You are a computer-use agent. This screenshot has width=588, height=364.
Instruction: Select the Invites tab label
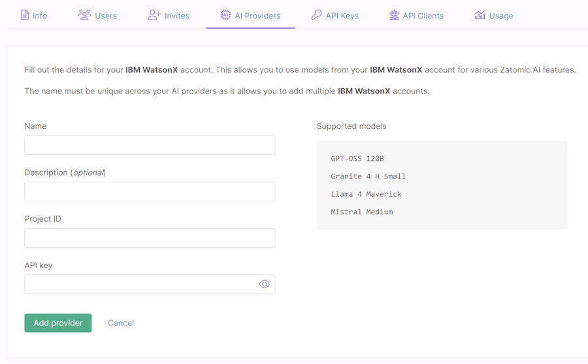(x=177, y=16)
